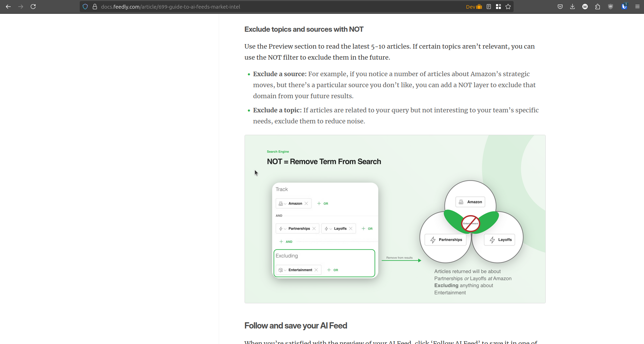Save the page to Pocket
The width and height of the screenshot is (644, 344).
[560, 7]
